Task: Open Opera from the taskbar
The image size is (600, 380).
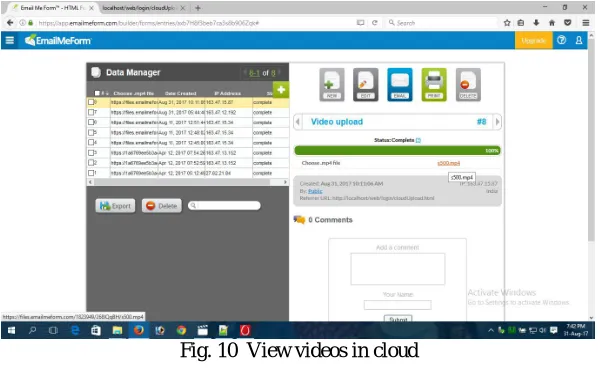Action: (245, 330)
